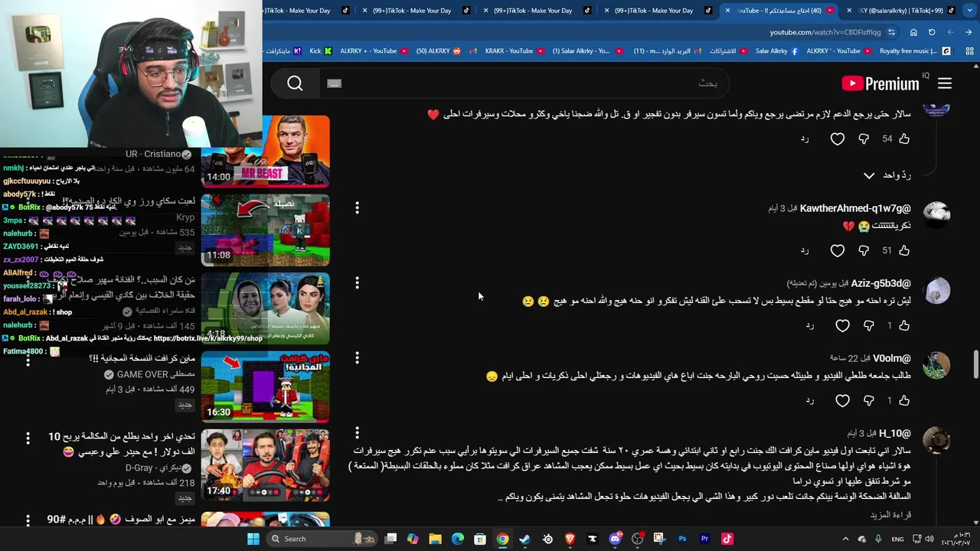Open the on-screen keyboard icon in search box
The height and width of the screenshot is (551, 980).
[x=334, y=83]
